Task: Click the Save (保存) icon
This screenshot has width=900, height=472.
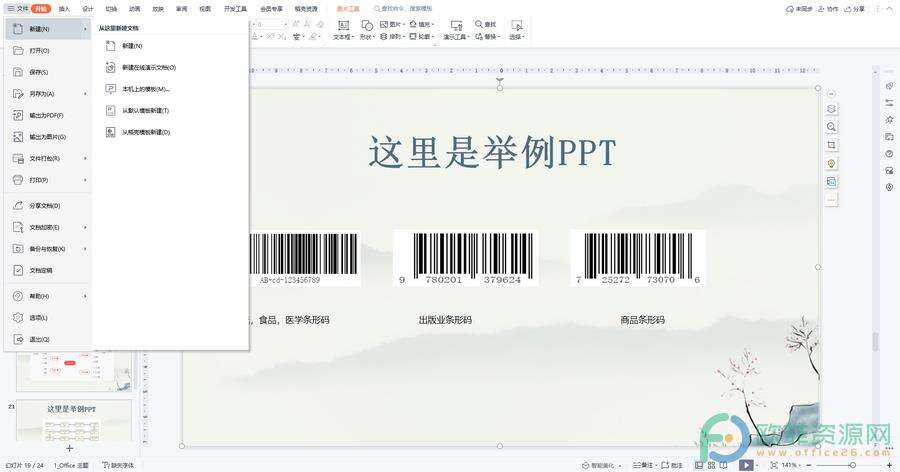Action: (x=18, y=72)
